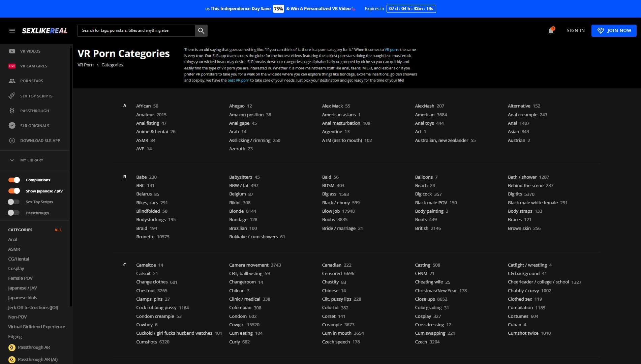Click the SexLikeReal logo
The image size is (641, 364).
tap(44, 31)
